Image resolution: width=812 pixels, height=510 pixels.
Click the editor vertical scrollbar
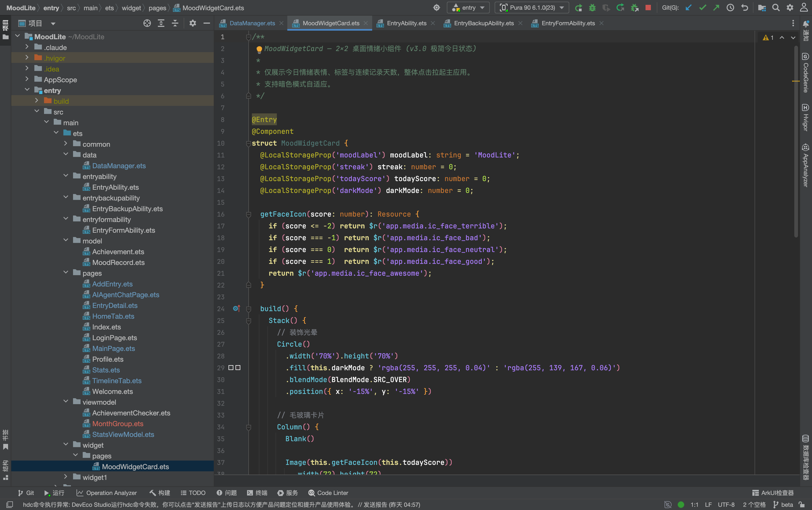click(796, 142)
